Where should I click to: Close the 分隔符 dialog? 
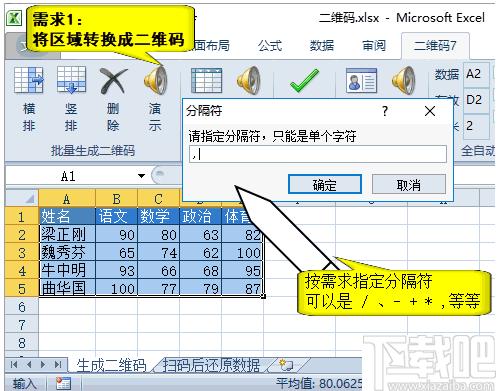point(430,111)
